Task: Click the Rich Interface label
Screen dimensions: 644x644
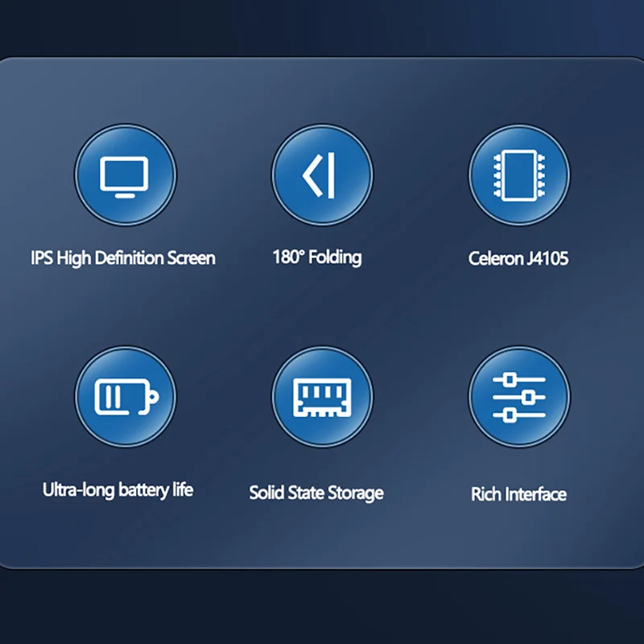Action: click(x=518, y=494)
